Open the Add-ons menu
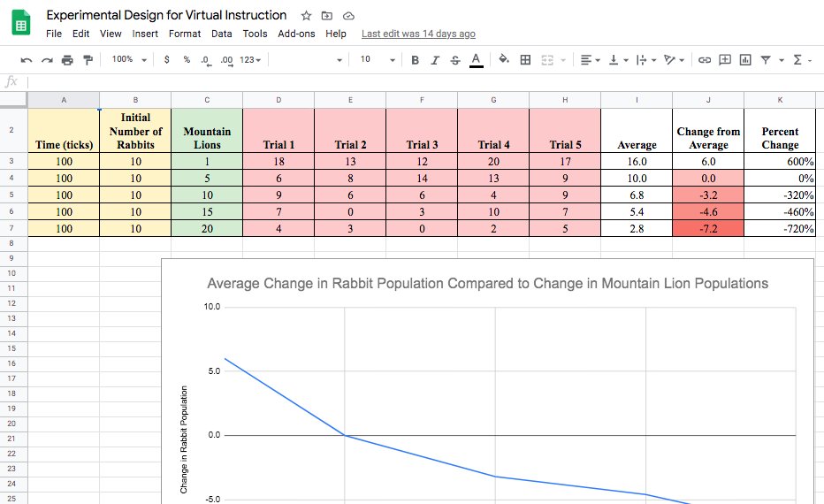Screen dimensions: 824x504 click(296, 34)
